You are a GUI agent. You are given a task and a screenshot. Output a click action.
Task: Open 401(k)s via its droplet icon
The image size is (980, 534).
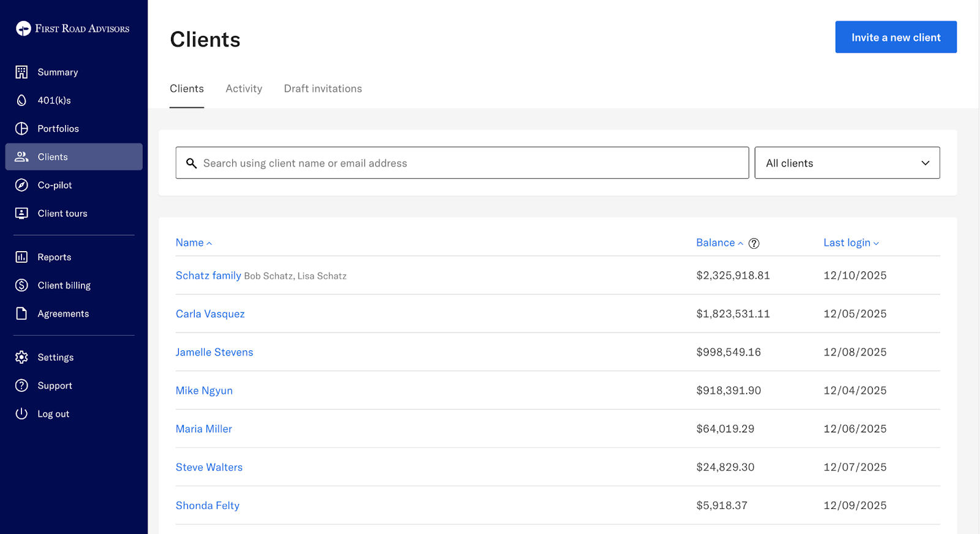point(21,100)
